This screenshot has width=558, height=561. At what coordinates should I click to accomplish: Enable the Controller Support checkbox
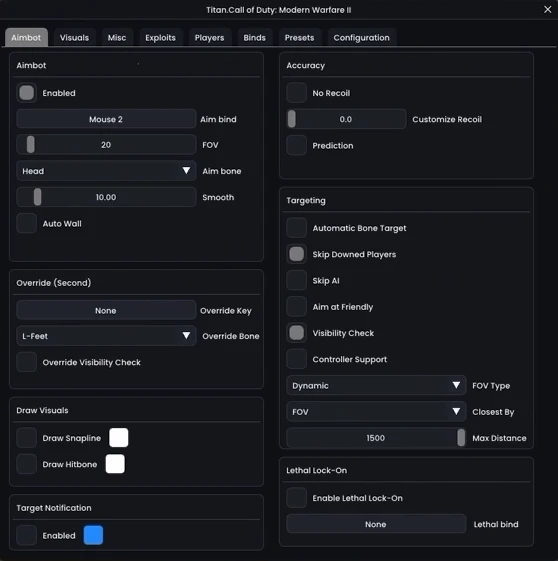296,359
